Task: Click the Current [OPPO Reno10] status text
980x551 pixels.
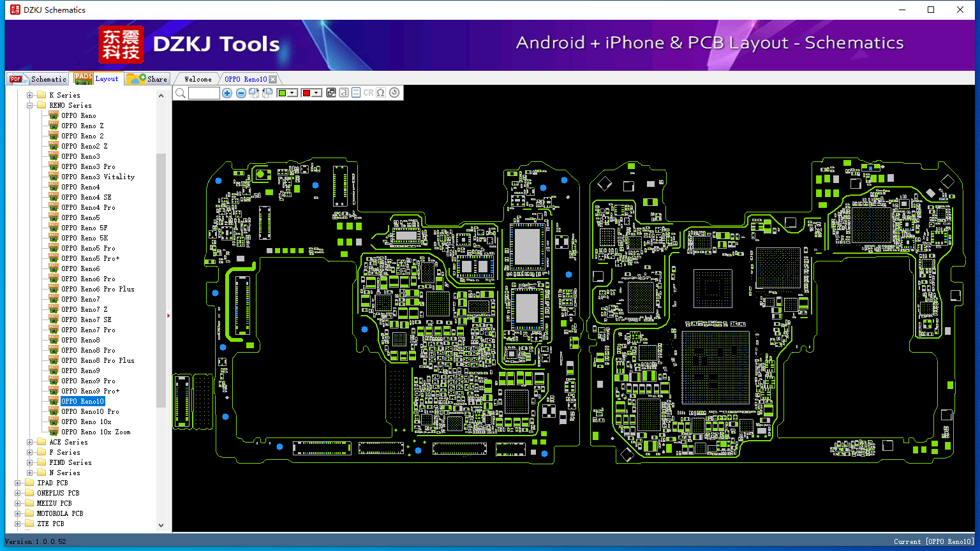Action: click(934, 541)
